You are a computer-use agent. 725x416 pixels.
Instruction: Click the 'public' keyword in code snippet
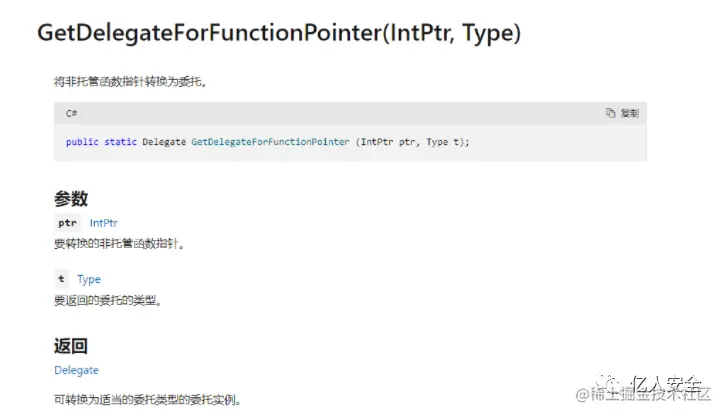pyautogui.click(x=82, y=142)
